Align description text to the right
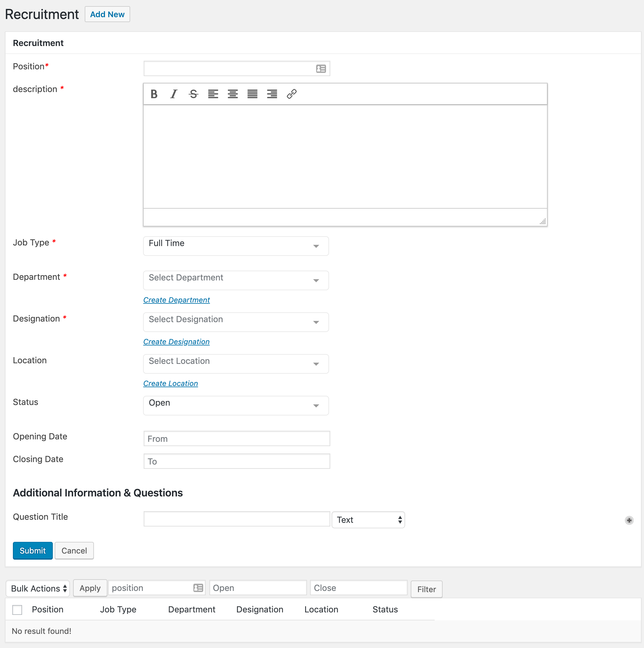 tap(272, 94)
